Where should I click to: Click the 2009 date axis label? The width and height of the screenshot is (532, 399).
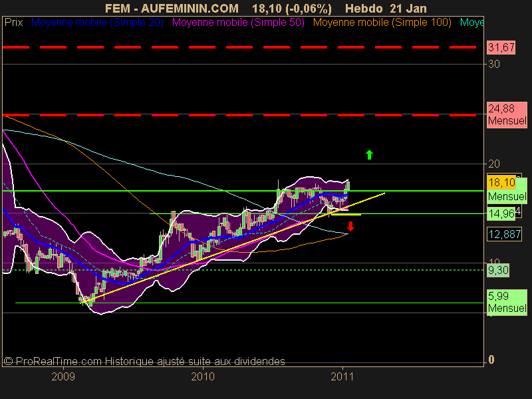[63, 376]
